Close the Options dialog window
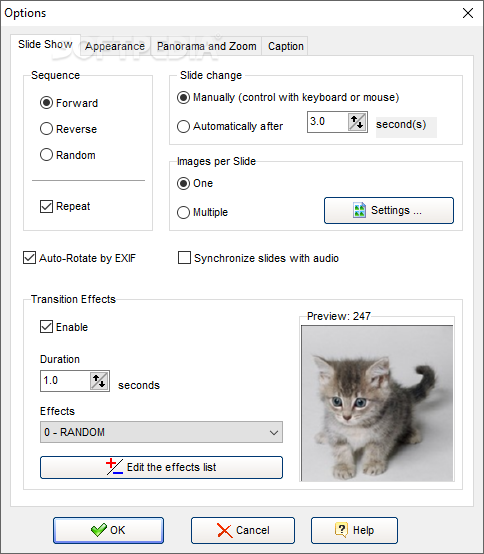 468,13
